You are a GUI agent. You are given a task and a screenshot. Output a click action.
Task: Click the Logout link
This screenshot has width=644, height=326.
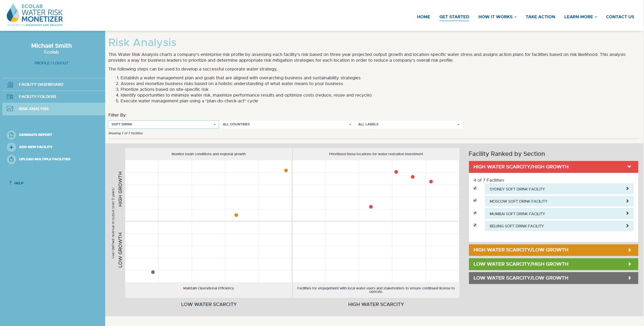tap(60, 63)
